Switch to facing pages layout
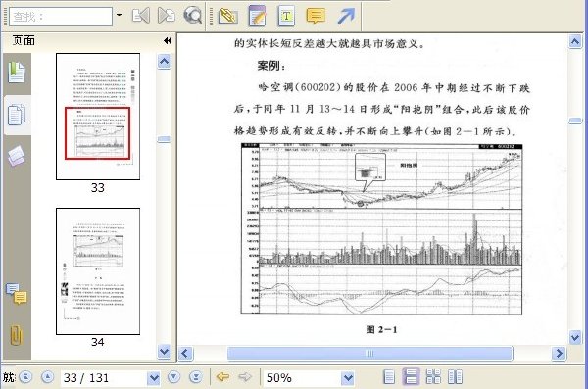This screenshot has width=588, height=389. [456, 377]
